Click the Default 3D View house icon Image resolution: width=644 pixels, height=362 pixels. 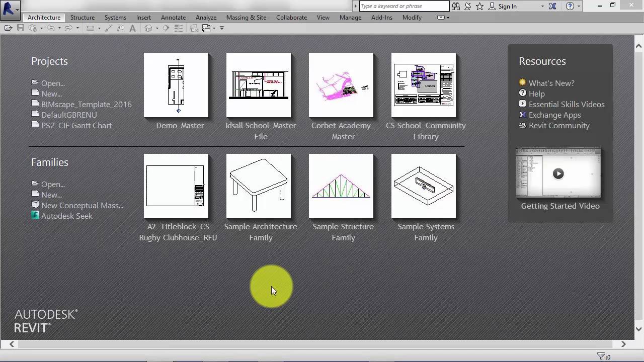[x=148, y=28]
